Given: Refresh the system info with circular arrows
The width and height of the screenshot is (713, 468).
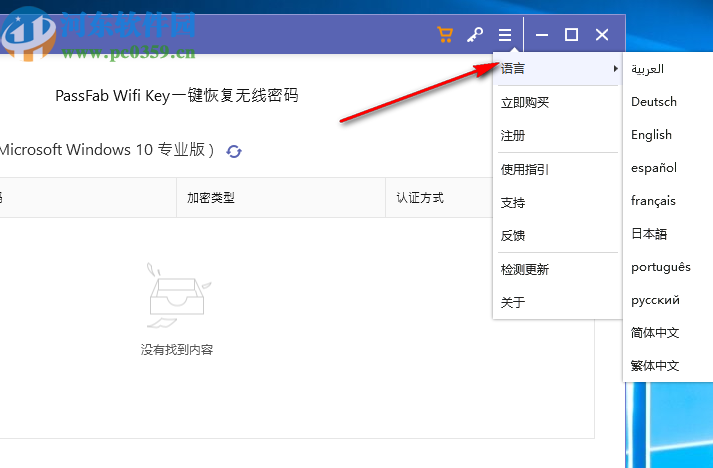Looking at the screenshot, I should [x=234, y=151].
